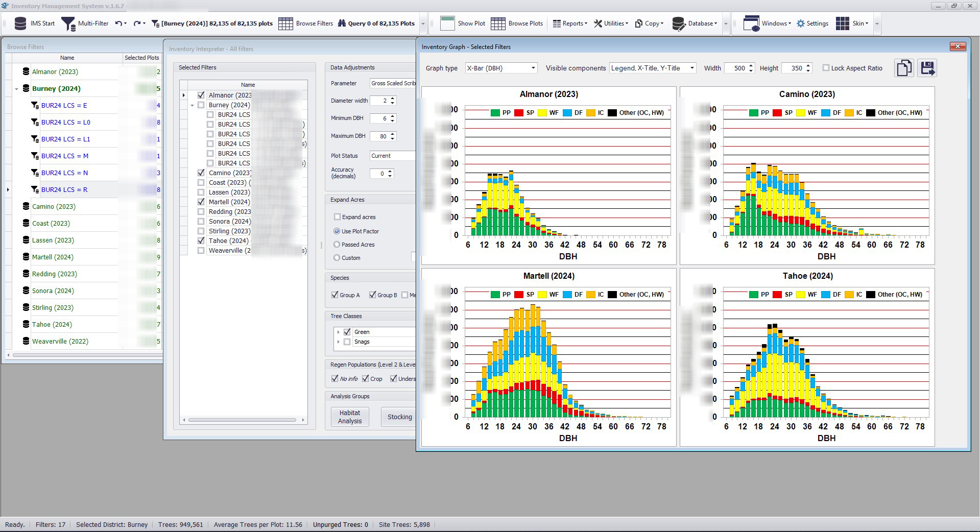Screen dimensions: 980x532
Task: Increase graph Width stepper
Action: pos(751,65)
